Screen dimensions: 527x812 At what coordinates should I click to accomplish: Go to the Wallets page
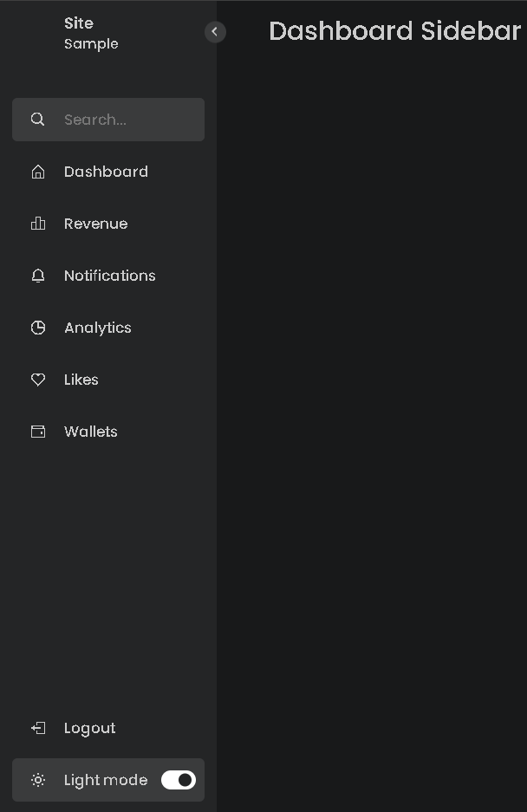(90, 431)
